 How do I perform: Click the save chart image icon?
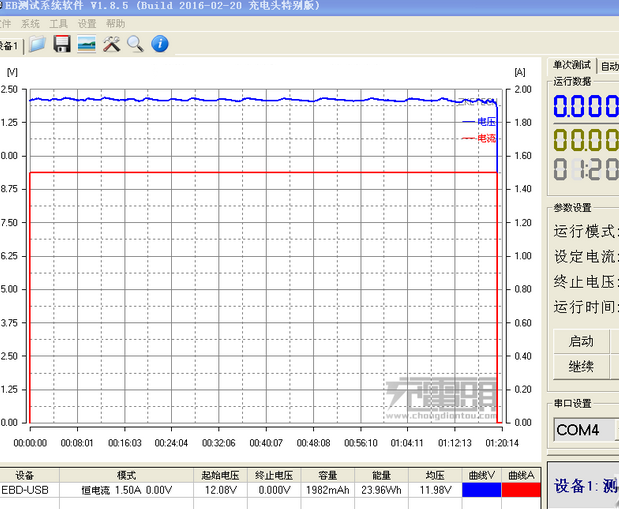(x=87, y=44)
